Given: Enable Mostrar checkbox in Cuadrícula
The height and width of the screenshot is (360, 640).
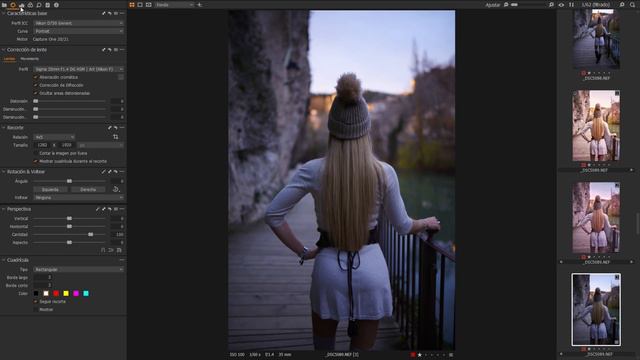Looking at the screenshot, I should (x=36, y=310).
